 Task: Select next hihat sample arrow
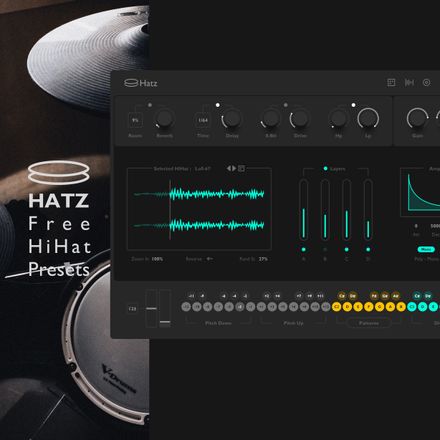pyautogui.click(x=234, y=168)
